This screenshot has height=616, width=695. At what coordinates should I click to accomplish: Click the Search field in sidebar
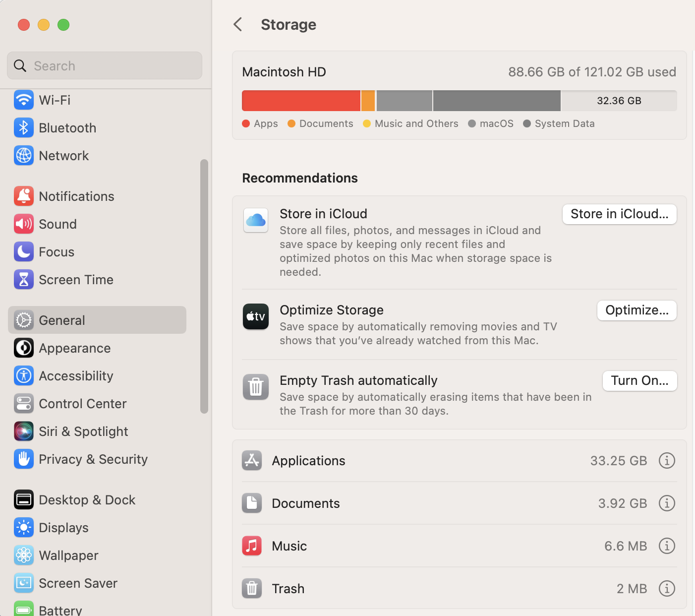105,66
